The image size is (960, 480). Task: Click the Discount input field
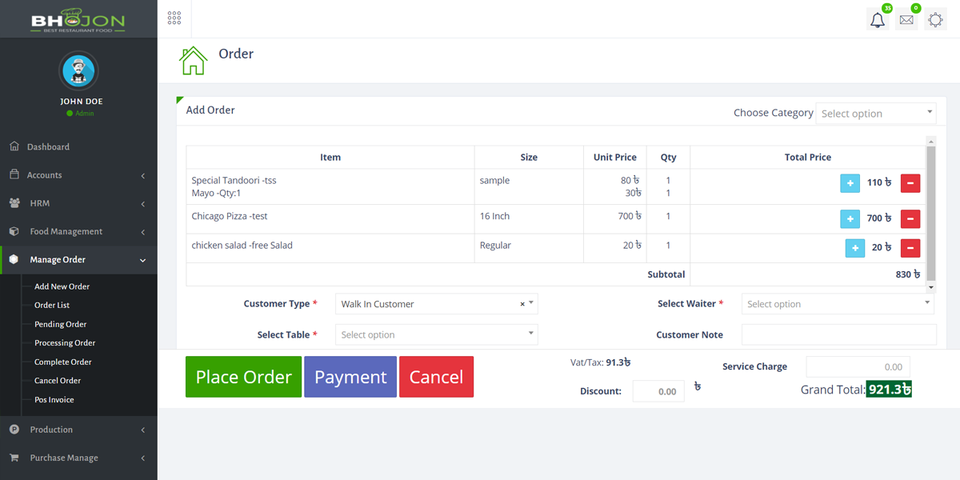[x=658, y=391]
